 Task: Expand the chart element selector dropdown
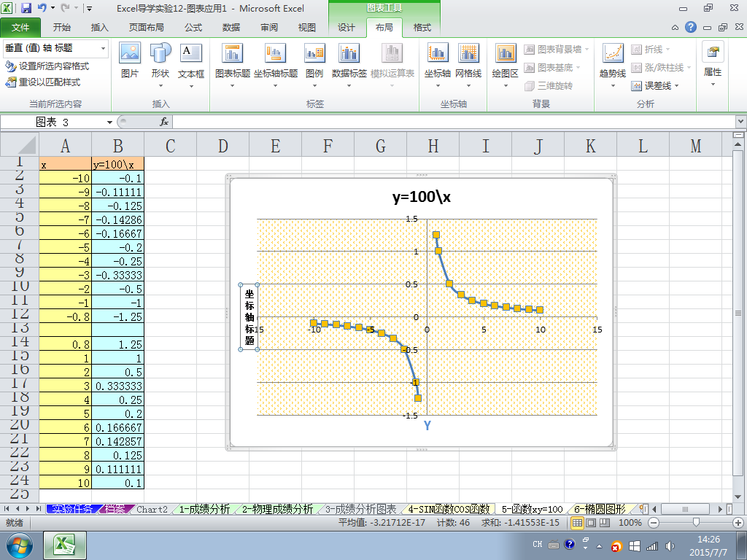click(103, 48)
